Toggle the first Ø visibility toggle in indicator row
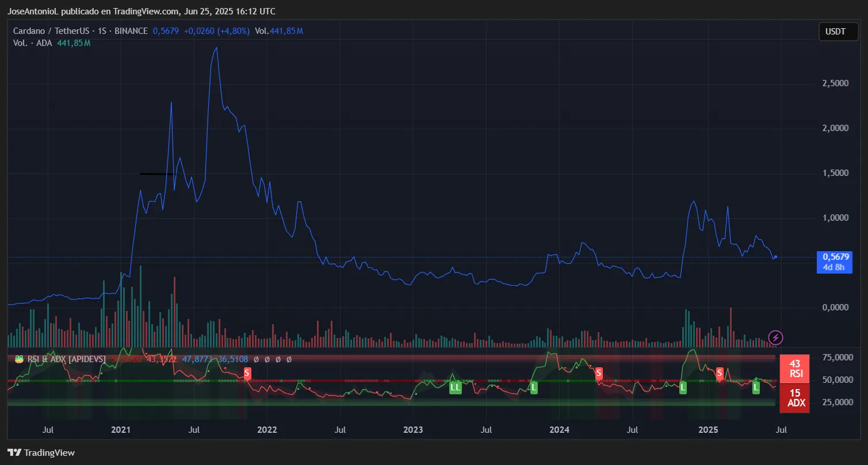 coord(257,359)
